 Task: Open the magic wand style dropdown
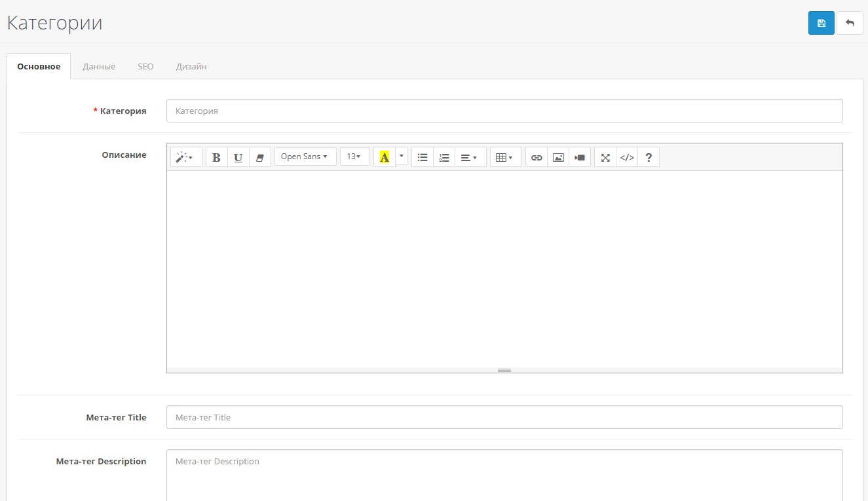(x=186, y=157)
